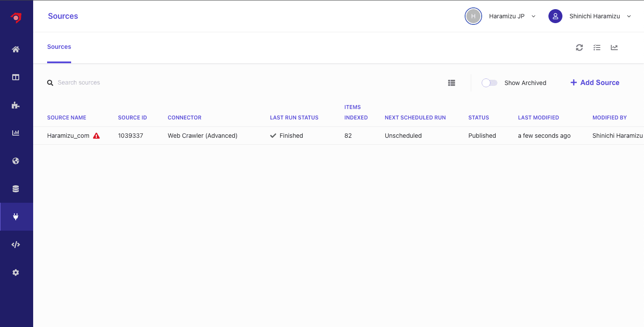Click the home icon in sidebar
Image resolution: width=644 pixels, height=327 pixels.
(x=16, y=49)
